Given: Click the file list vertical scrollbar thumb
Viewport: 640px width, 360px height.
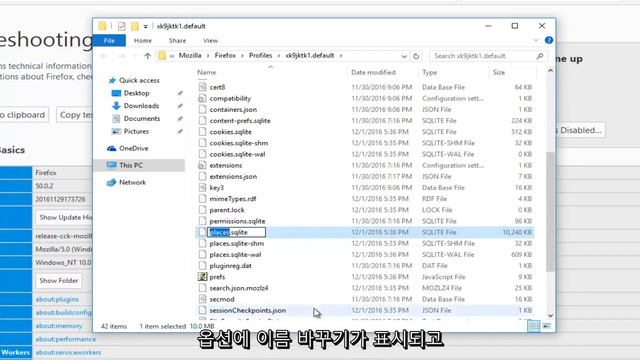Looking at the screenshot, I should [550, 211].
